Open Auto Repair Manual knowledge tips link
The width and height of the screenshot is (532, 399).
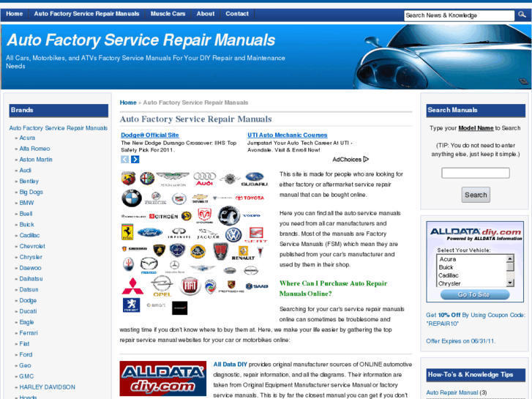452,392
